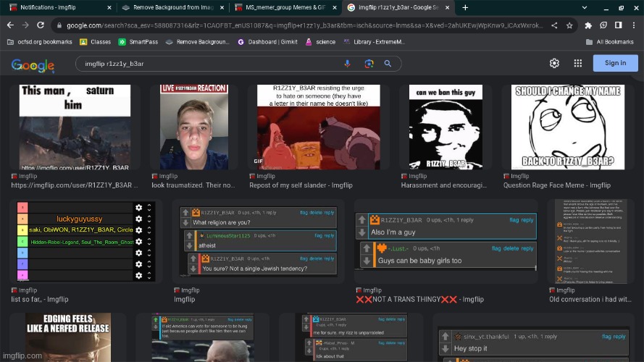Click the address bar URL

click(304, 25)
